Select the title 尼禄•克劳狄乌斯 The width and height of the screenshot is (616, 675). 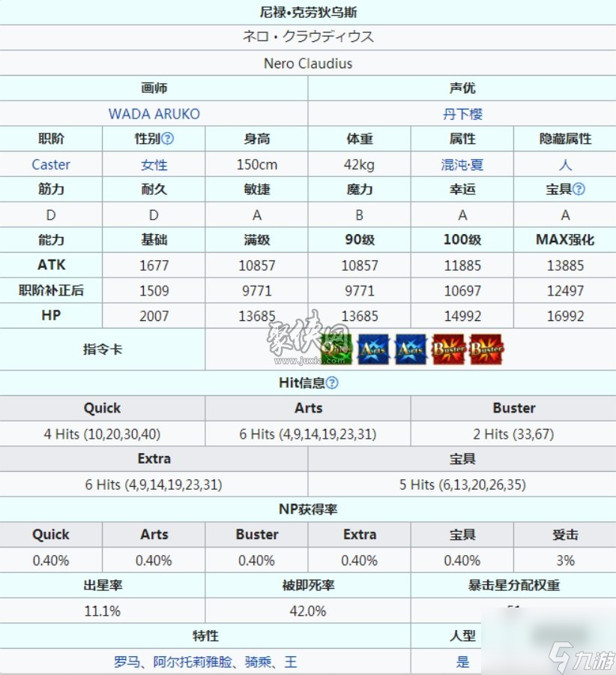[308, 12]
